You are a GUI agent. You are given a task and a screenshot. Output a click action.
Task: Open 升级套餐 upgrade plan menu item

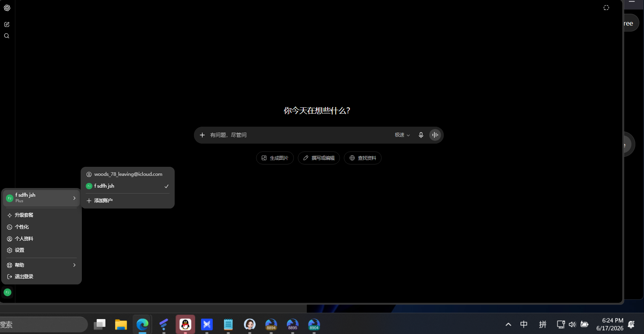point(41,215)
